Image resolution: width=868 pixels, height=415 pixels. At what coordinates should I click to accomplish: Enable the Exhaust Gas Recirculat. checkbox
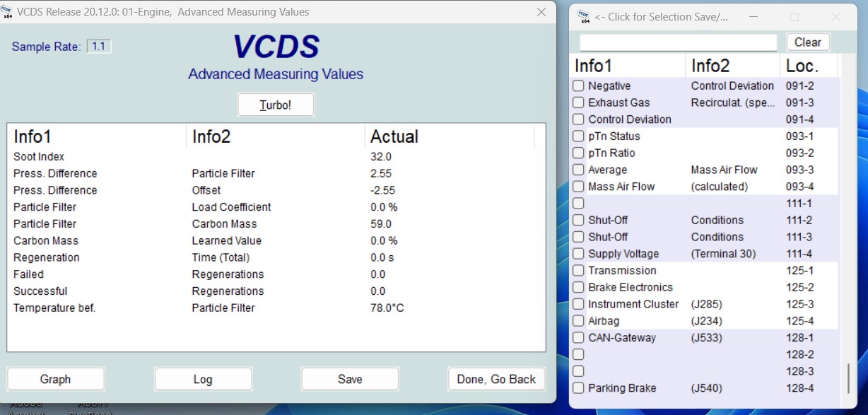(578, 103)
